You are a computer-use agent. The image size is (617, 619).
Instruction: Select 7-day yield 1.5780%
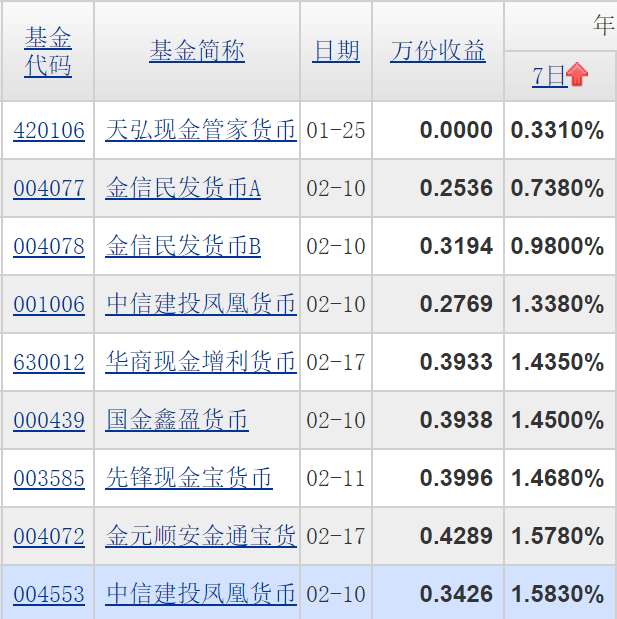pos(557,536)
